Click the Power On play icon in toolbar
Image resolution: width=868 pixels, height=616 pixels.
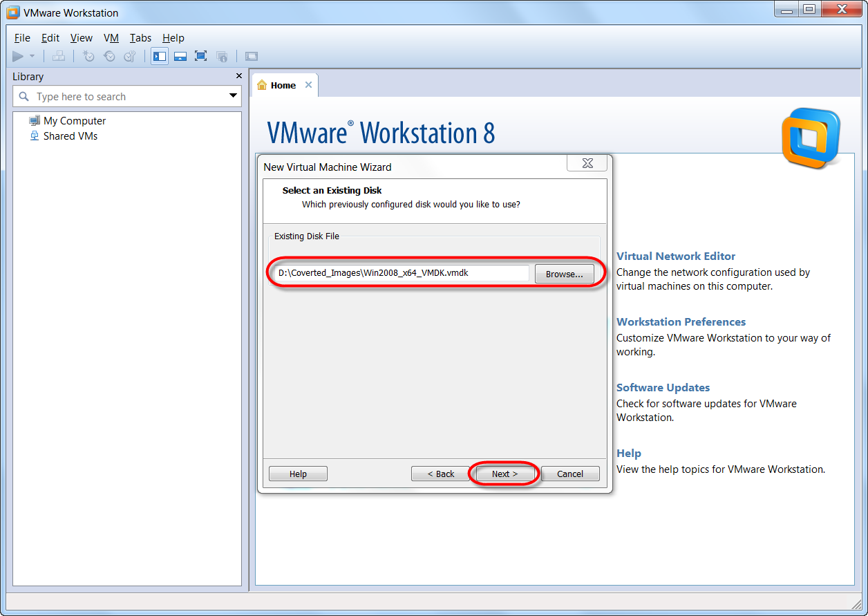(x=18, y=56)
